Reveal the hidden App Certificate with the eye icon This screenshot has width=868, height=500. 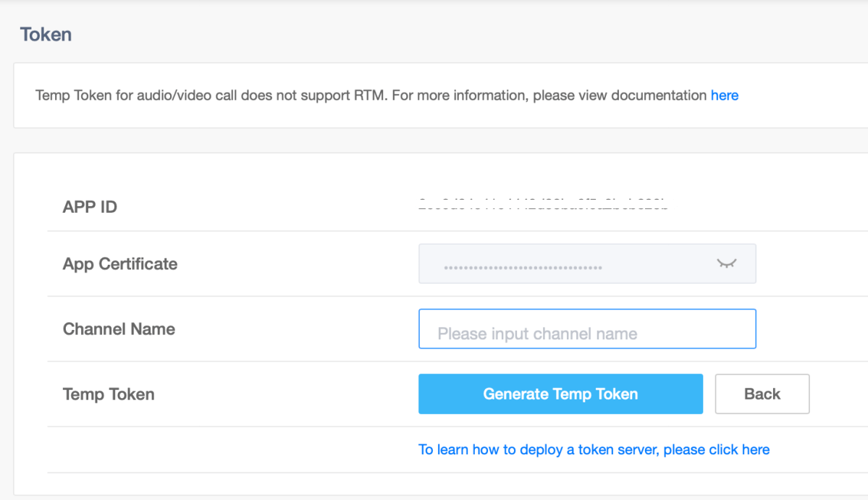726,263
